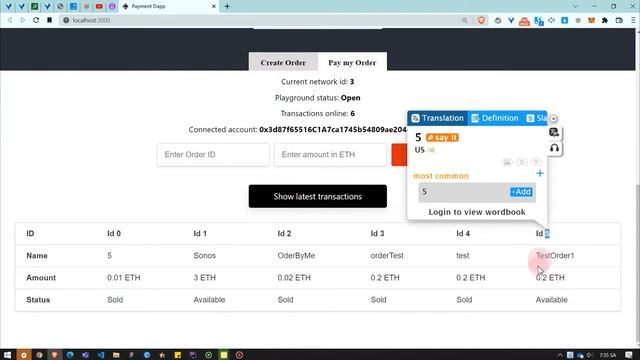This screenshot has height=360, width=640.
Task: Click the Sonos name cell
Action: click(204, 256)
